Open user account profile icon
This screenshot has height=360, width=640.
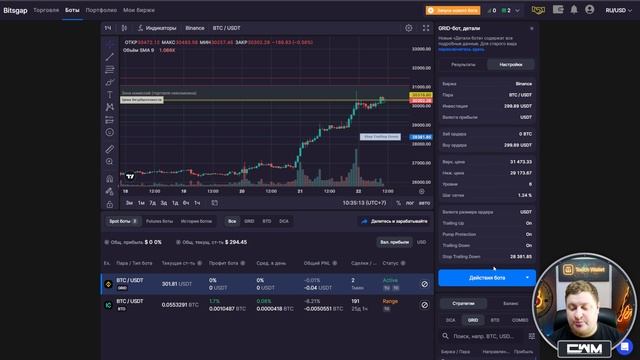point(589,9)
